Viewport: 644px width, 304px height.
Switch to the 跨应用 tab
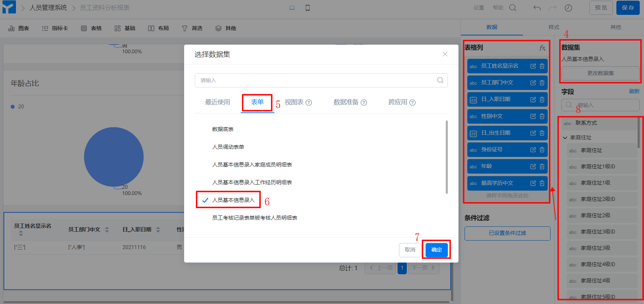coord(398,102)
